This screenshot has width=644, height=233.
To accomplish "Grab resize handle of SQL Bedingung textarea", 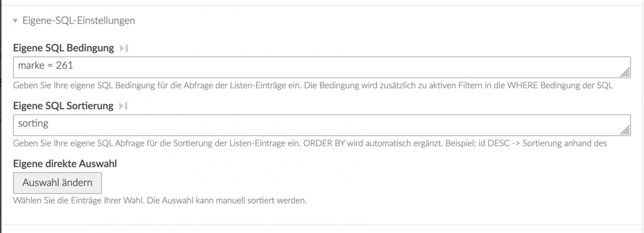I will pos(626,73).
